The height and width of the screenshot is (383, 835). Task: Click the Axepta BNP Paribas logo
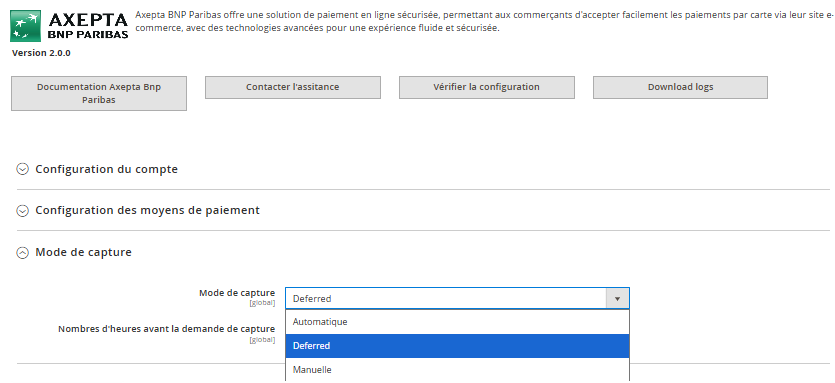(69, 26)
